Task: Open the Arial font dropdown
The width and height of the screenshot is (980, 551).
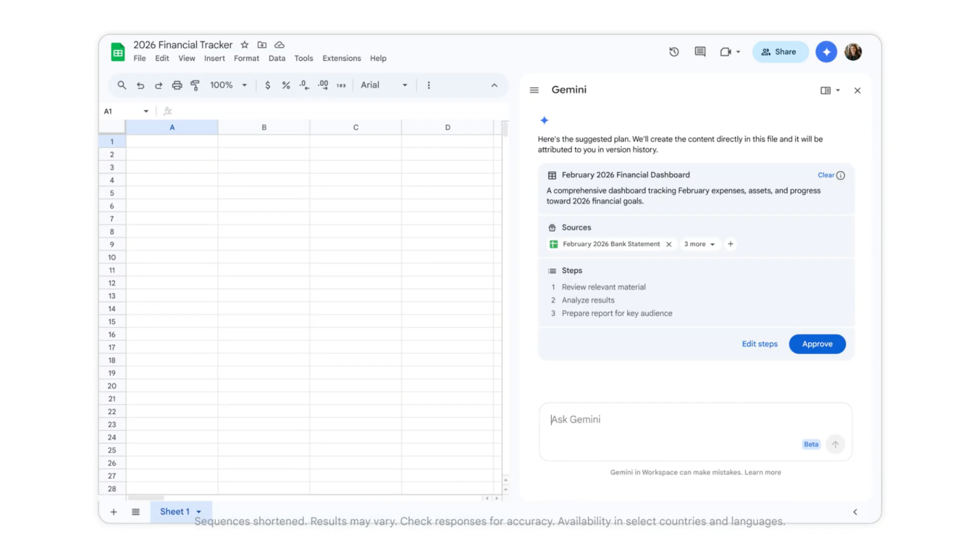Action: (384, 85)
